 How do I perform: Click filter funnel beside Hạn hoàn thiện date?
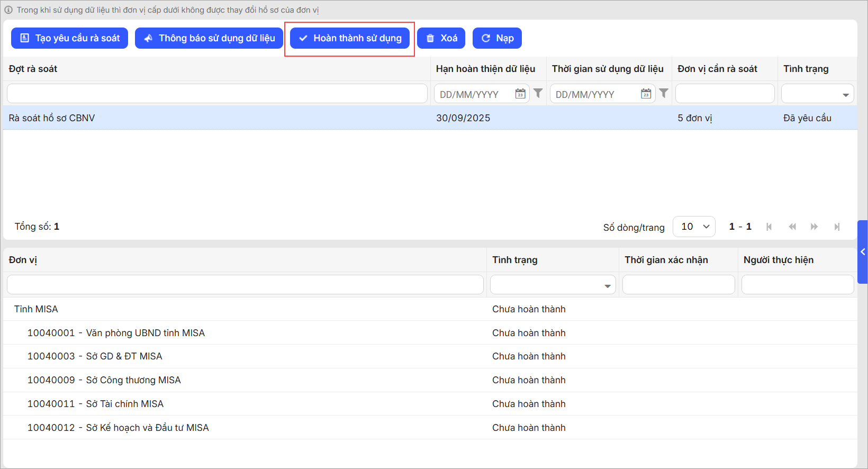point(538,93)
